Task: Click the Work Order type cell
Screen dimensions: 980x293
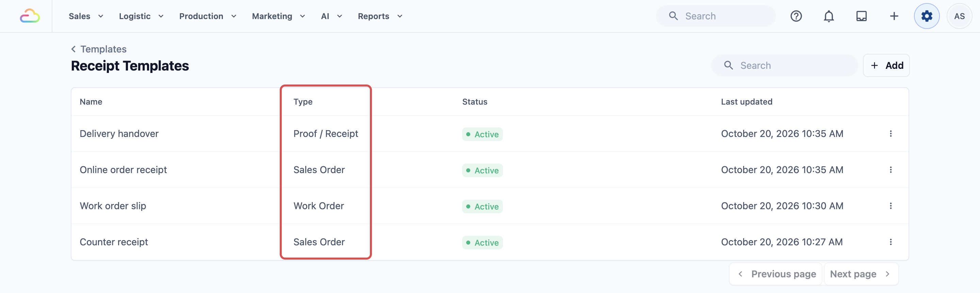Action: pos(319,206)
